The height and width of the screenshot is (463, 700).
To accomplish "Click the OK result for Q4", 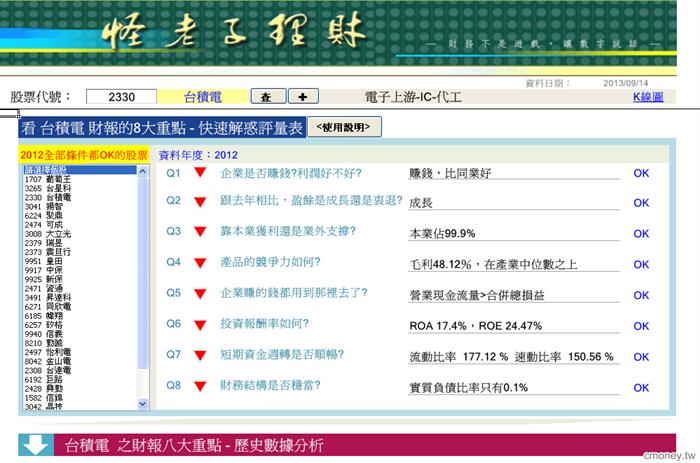I will click(x=641, y=265).
